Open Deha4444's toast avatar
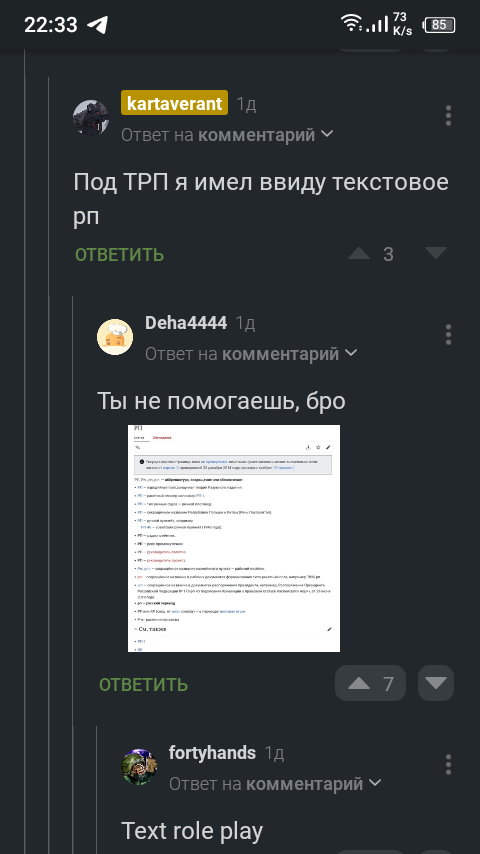The width and height of the screenshot is (480, 854). point(115,337)
